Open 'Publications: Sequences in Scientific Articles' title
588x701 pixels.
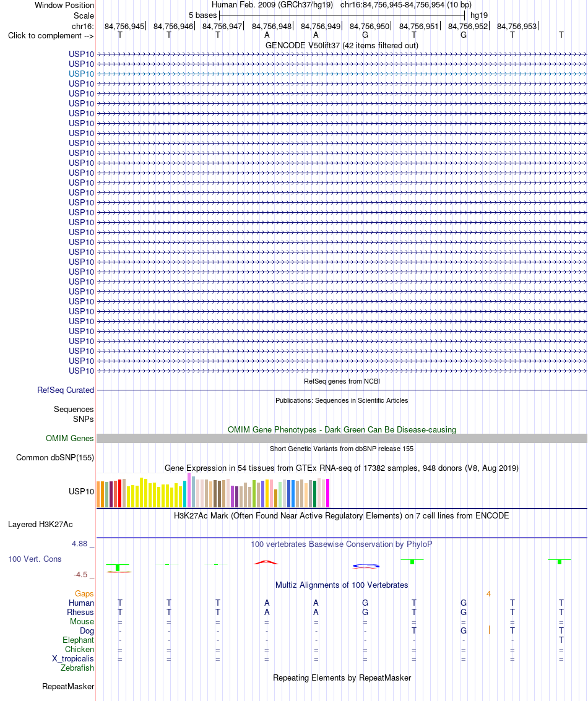click(342, 400)
